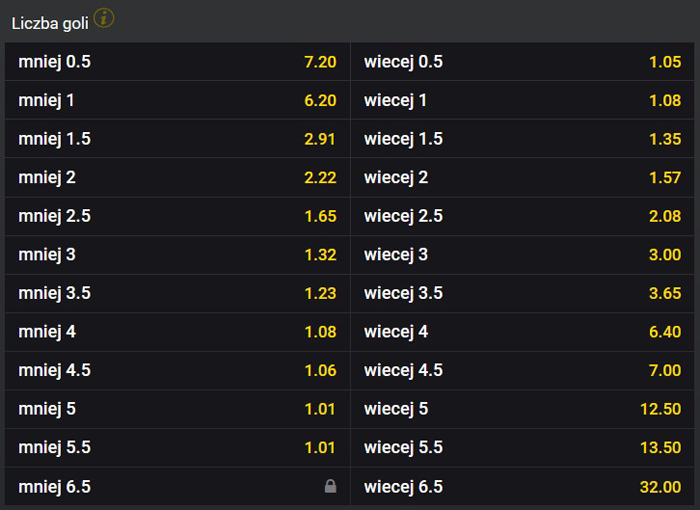Choose mniej 2.5 at odds 1.65
700x510 pixels.
click(x=178, y=216)
